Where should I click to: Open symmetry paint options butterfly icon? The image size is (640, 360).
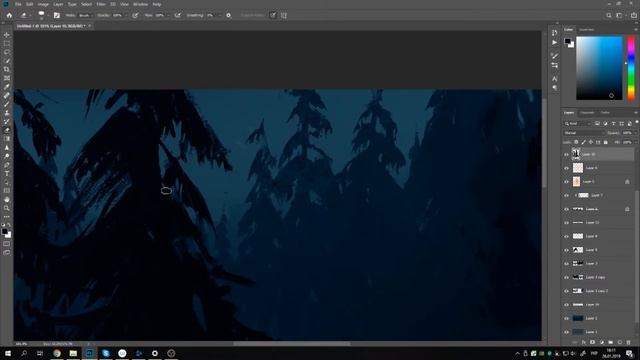click(284, 15)
